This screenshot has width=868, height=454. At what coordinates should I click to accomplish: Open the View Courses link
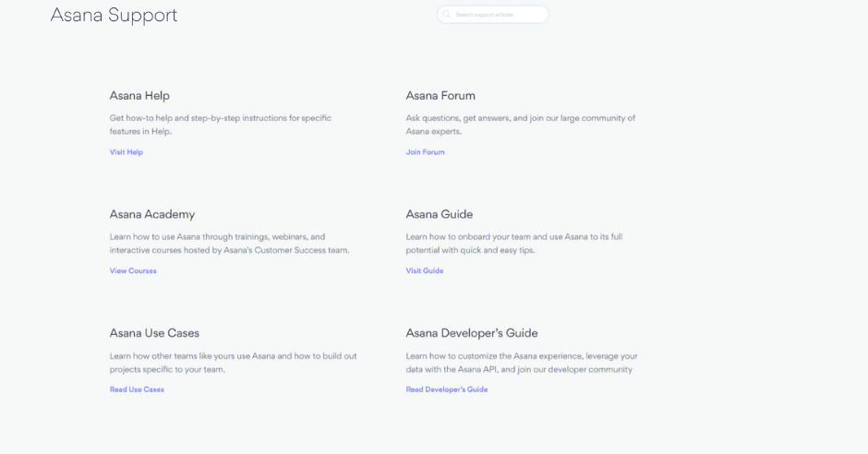click(133, 271)
